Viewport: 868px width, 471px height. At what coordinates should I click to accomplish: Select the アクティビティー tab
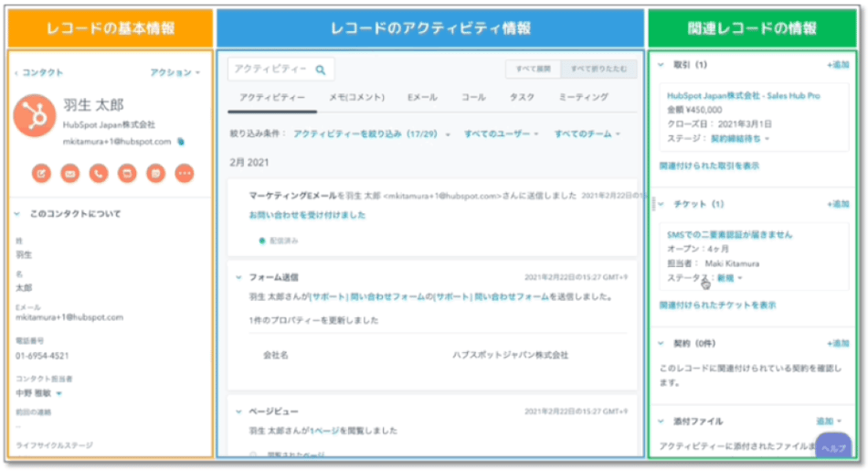click(x=271, y=98)
